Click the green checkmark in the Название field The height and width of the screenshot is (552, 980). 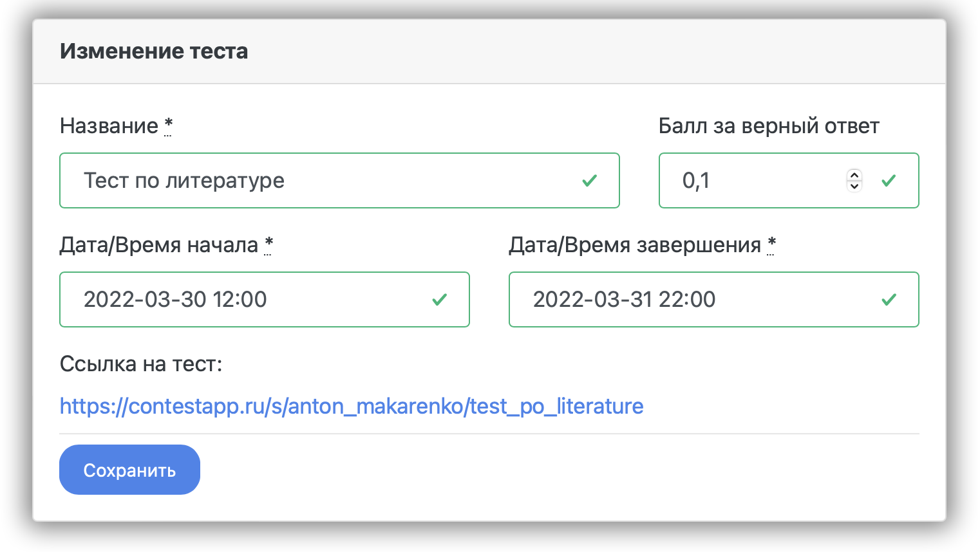click(589, 181)
